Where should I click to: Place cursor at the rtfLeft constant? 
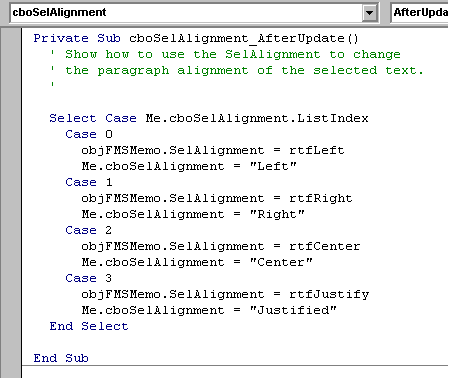(317, 150)
